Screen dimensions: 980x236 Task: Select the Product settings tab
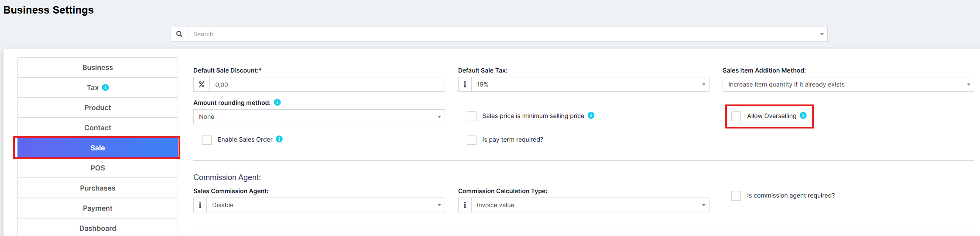[98, 108]
